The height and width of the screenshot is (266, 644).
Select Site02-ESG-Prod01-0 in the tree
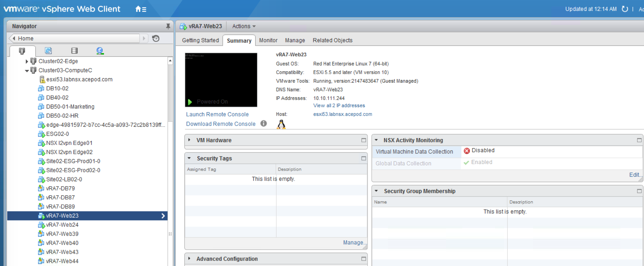pos(73,161)
